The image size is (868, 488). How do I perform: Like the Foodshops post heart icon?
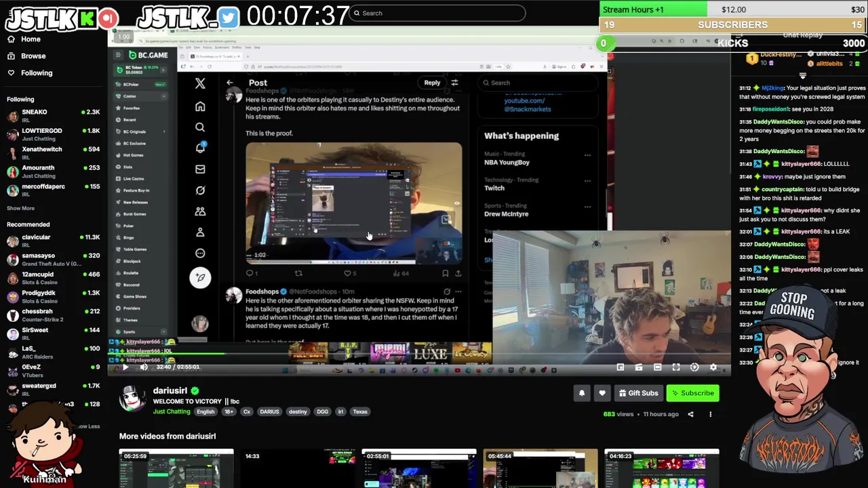(x=348, y=273)
